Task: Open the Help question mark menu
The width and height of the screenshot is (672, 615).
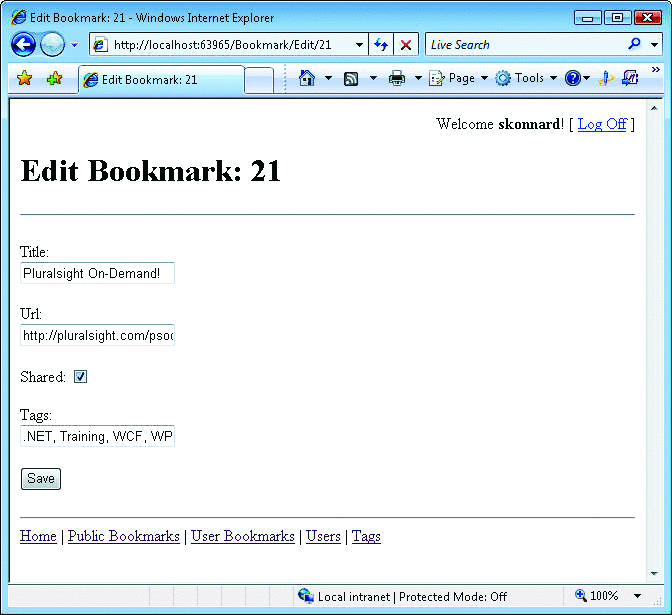Action: point(577,78)
